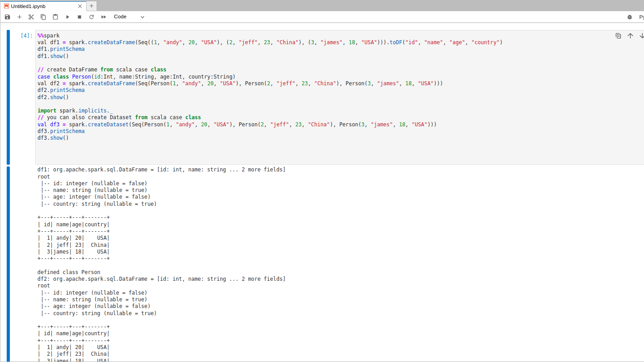Run the selected cell

[x=67, y=17]
